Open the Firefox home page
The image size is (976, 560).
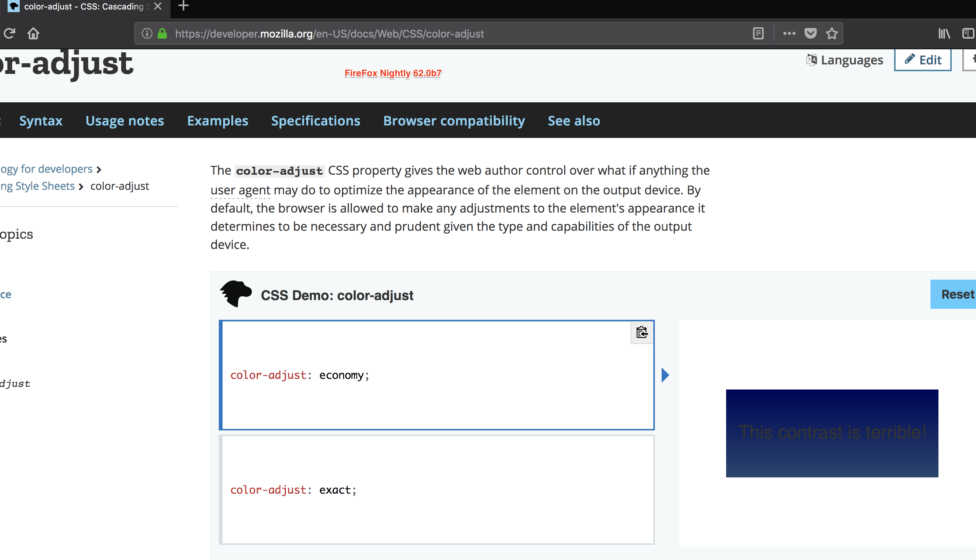[33, 33]
